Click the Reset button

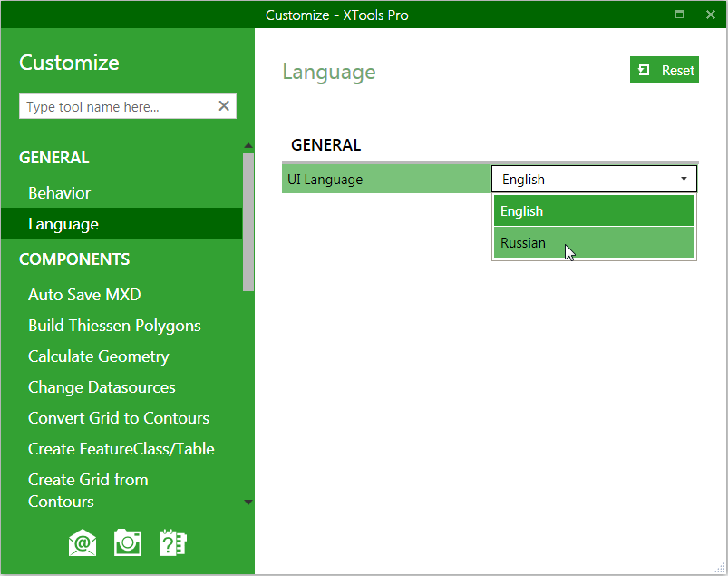tap(664, 70)
